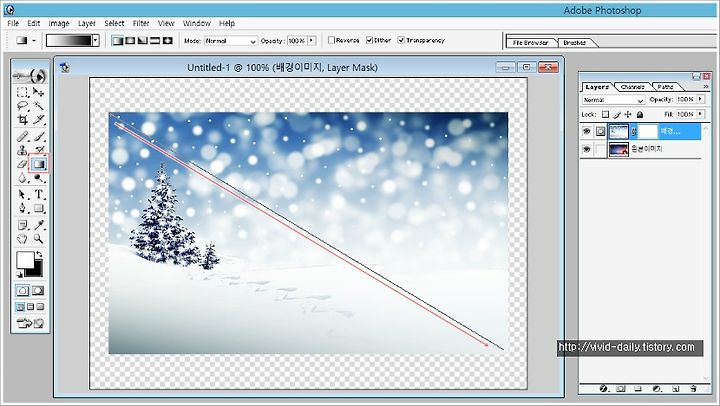Select the Eraser tool
The image size is (720, 406).
[x=22, y=164]
